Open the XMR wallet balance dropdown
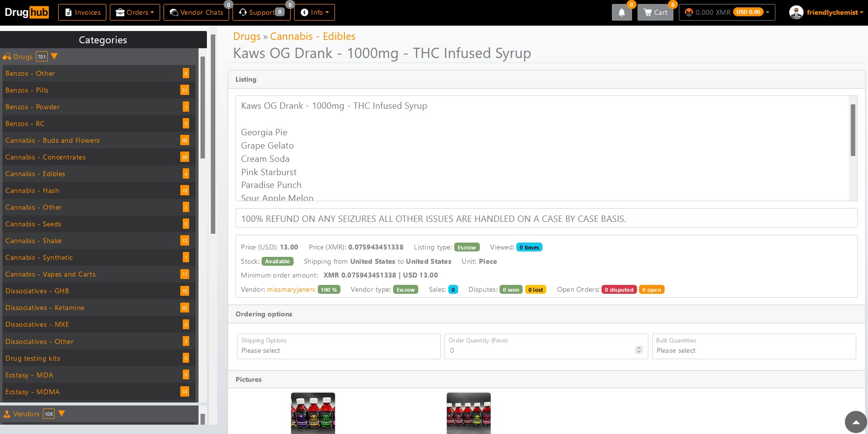Viewport: 868px width, 434px height. pyautogui.click(x=727, y=12)
